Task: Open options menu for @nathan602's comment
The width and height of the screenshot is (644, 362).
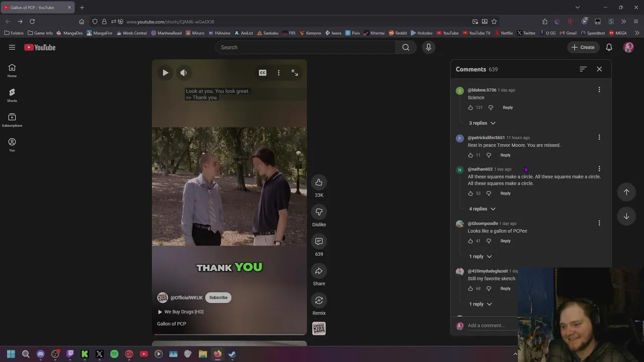Action: (x=599, y=169)
